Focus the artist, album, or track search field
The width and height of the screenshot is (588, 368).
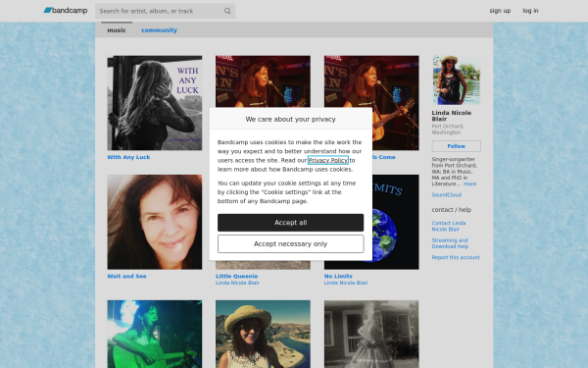point(165,11)
